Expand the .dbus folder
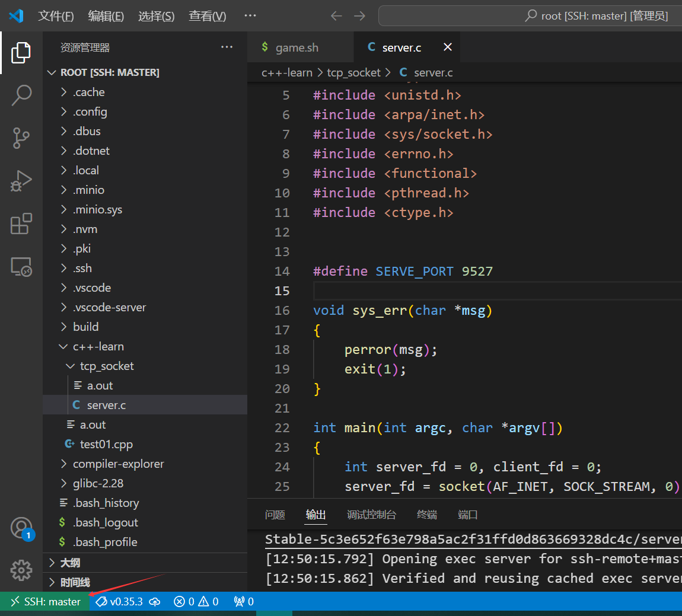682x616 pixels. point(145,131)
